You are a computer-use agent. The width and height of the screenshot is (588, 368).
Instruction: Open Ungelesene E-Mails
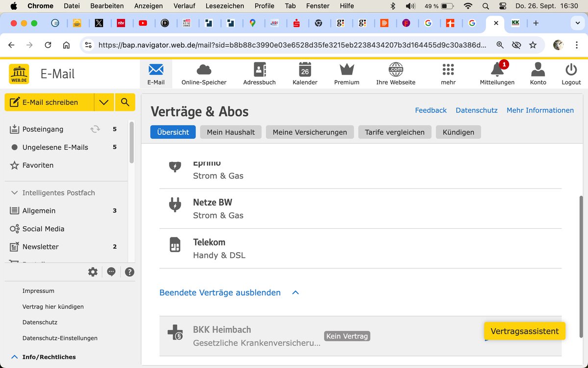pyautogui.click(x=55, y=147)
